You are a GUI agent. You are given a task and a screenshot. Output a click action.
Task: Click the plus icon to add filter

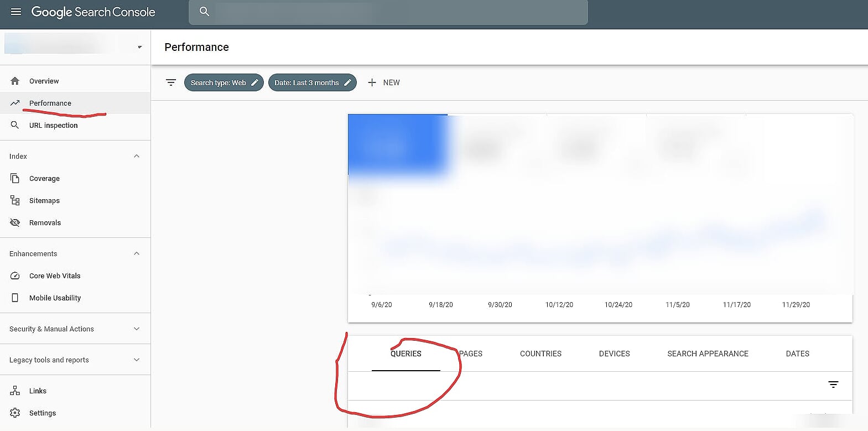372,82
